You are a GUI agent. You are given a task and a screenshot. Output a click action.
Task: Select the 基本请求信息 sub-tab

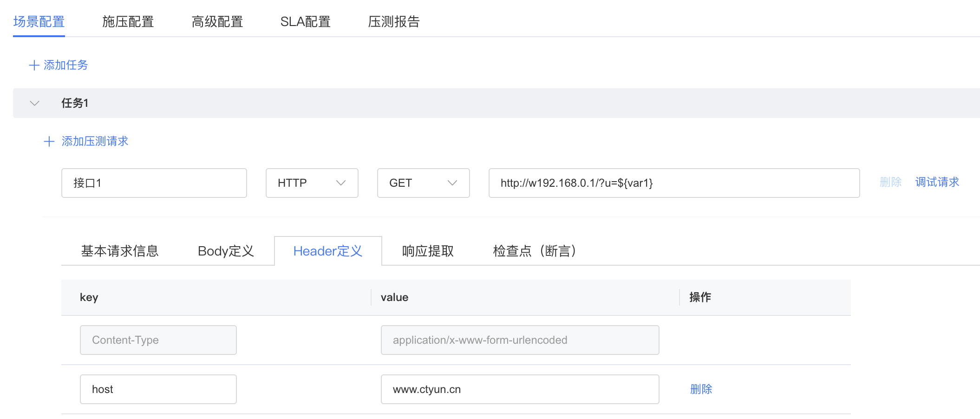pyautogui.click(x=120, y=251)
